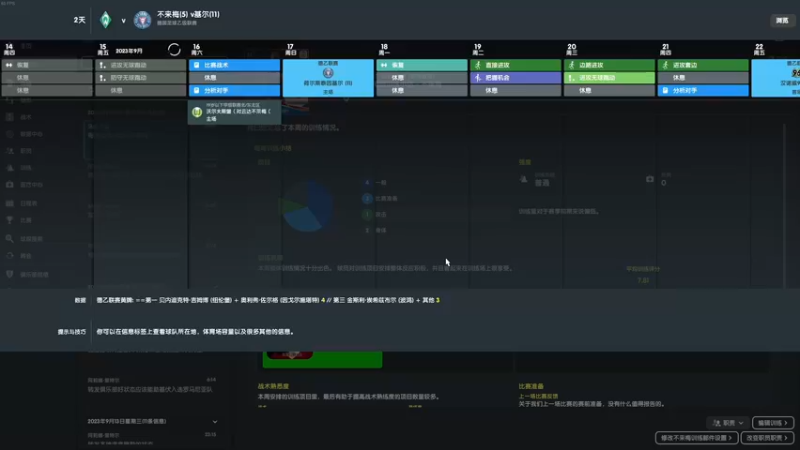Screen dimensions: 800x450
Task: Click the training time pie chart
Action: pos(307,206)
